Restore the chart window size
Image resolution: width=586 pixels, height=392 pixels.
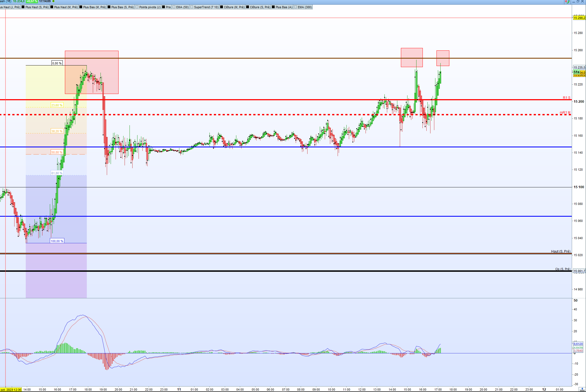pos(578,1)
